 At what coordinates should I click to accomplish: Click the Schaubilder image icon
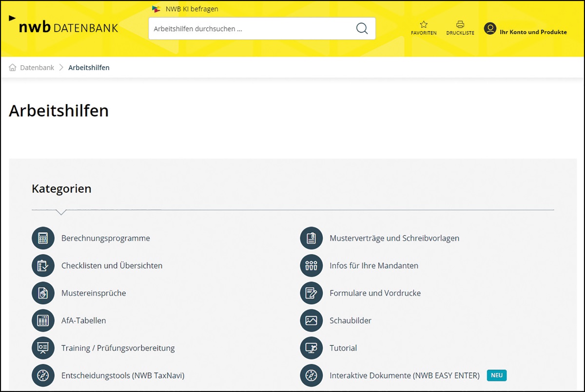point(311,320)
